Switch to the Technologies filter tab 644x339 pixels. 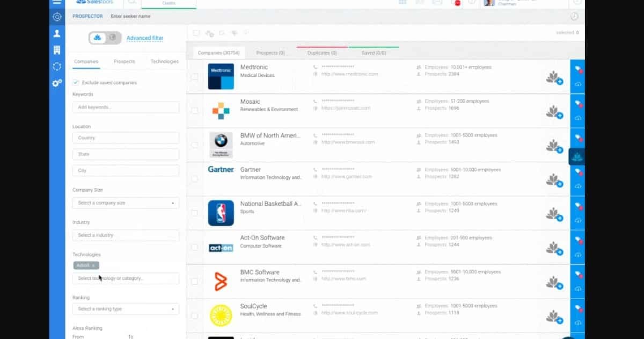164,62
